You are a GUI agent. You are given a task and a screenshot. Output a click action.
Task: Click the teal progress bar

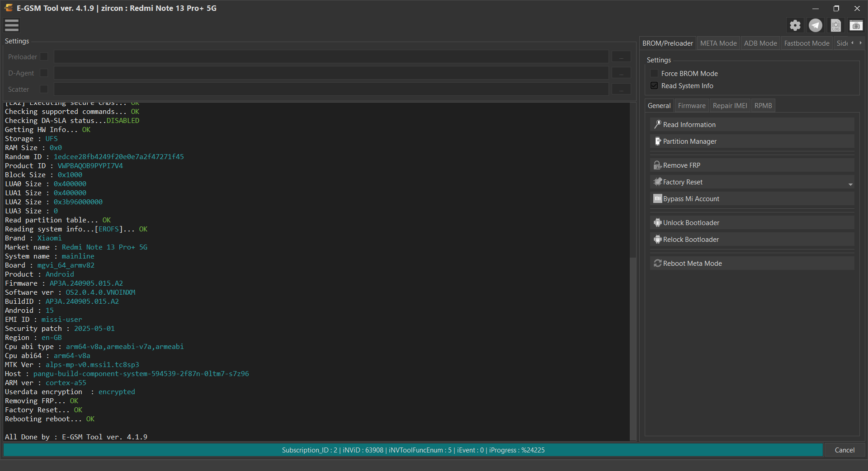point(413,450)
